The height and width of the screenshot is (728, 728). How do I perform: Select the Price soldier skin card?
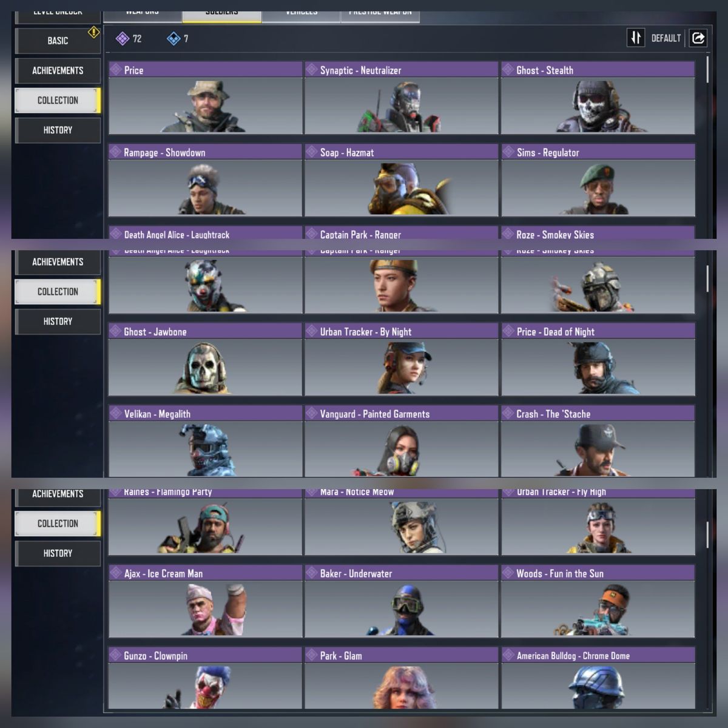coord(205,106)
